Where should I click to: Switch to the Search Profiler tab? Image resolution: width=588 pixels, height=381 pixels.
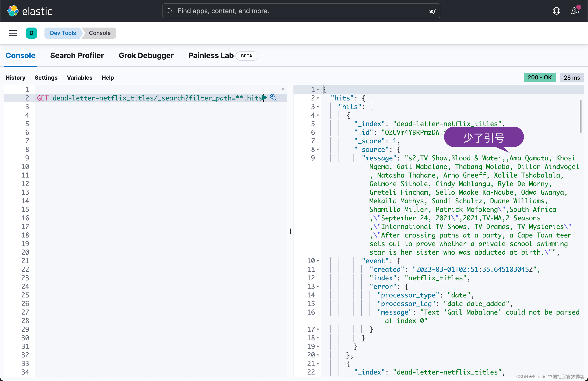[77, 56]
